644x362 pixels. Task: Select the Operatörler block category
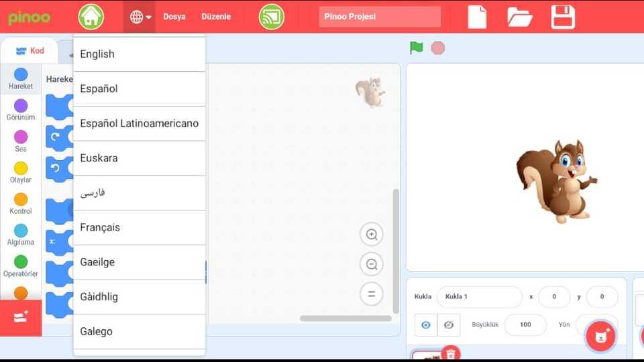(x=21, y=266)
